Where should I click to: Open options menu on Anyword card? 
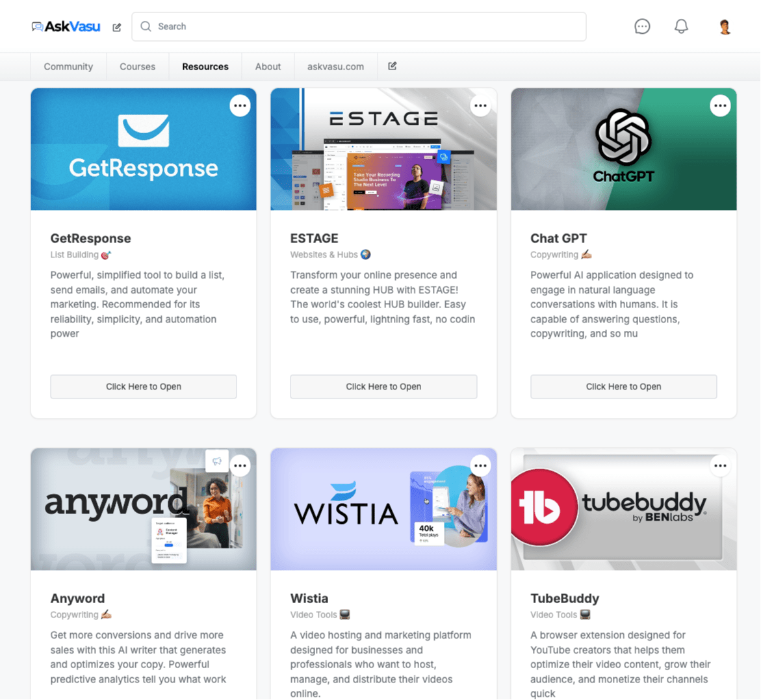pyautogui.click(x=240, y=465)
